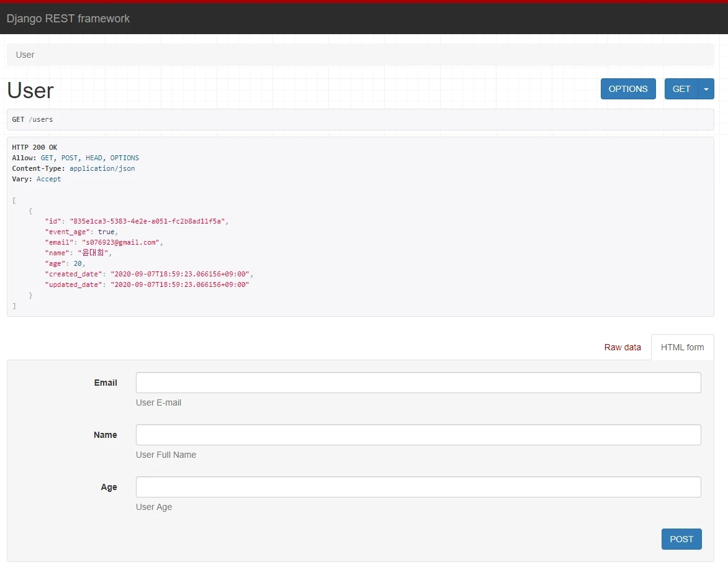
Task: Click the id UUID value in response
Action: 149,221
